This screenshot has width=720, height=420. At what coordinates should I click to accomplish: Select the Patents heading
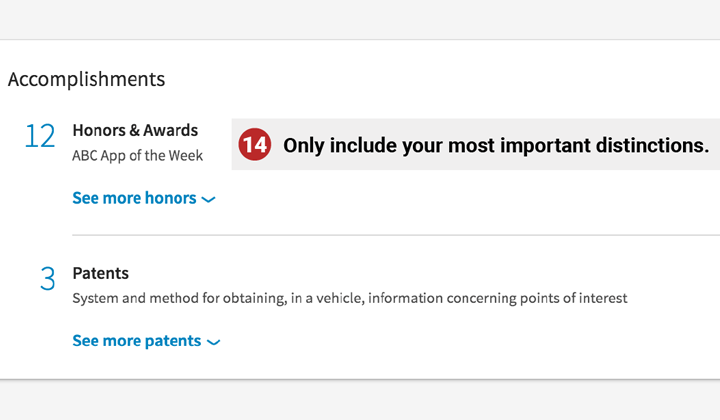point(101,273)
